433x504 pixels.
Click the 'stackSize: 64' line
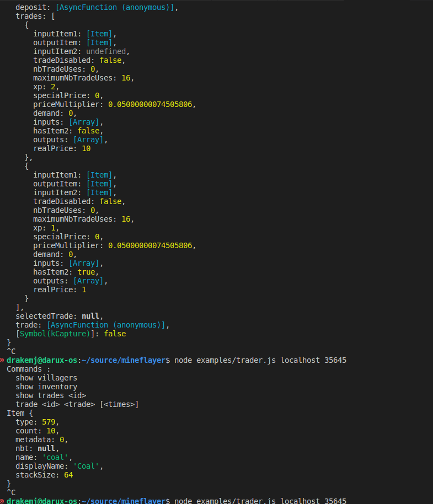(x=44, y=475)
